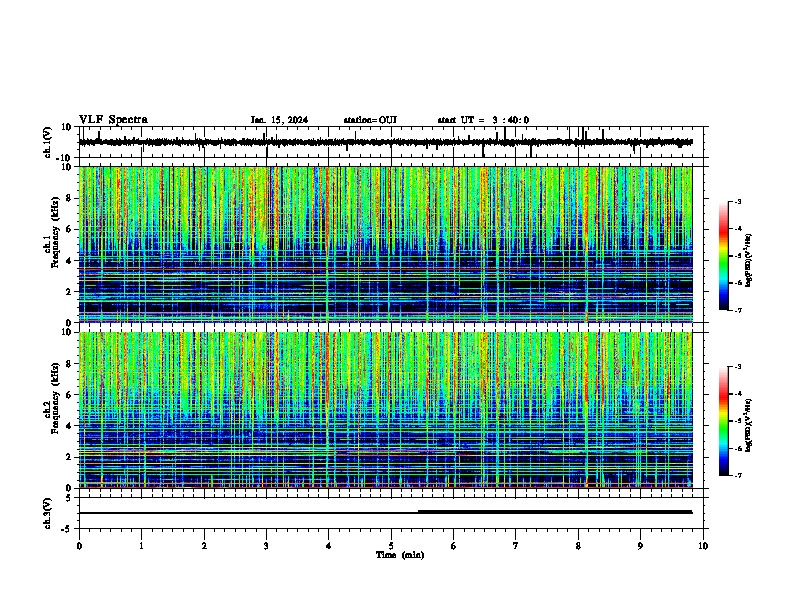This screenshot has width=792, height=612.
Task: Click tick label "4" on the Time axis
Action: (x=328, y=546)
